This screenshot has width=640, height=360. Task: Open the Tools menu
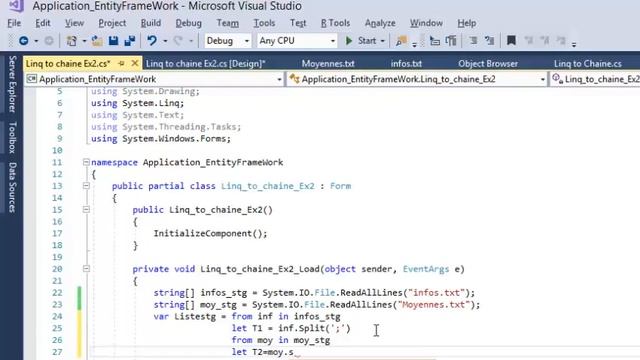264,23
